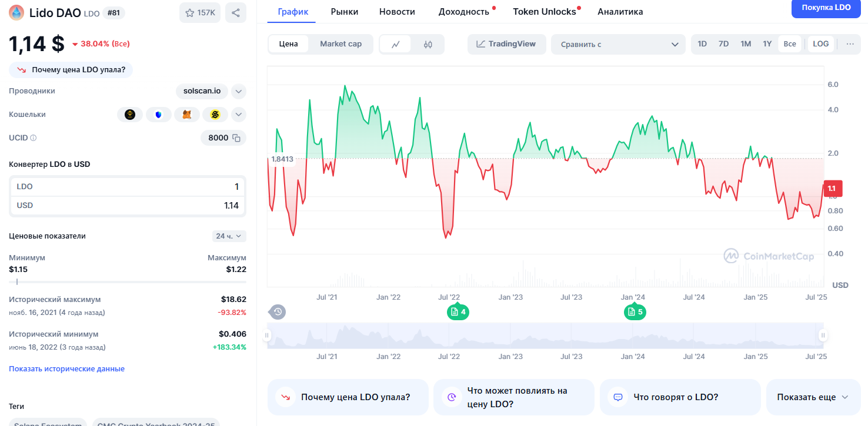Select the Цена chart toggle

point(288,44)
